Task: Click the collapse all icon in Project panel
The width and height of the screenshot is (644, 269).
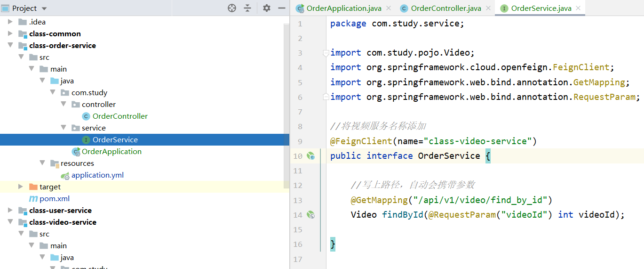Action: pyautogui.click(x=247, y=8)
